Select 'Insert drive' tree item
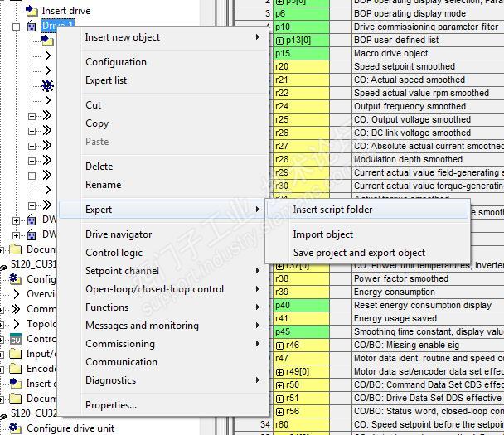This screenshot has width=504, height=435. [x=66, y=11]
